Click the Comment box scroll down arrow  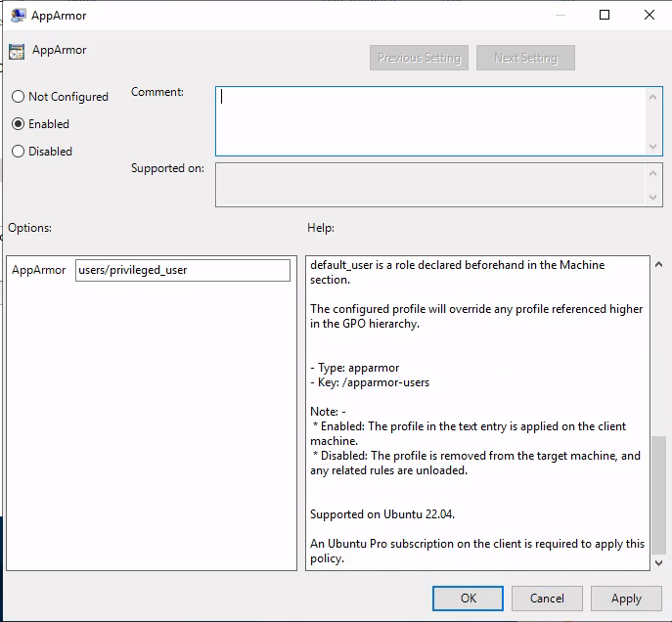click(652, 147)
